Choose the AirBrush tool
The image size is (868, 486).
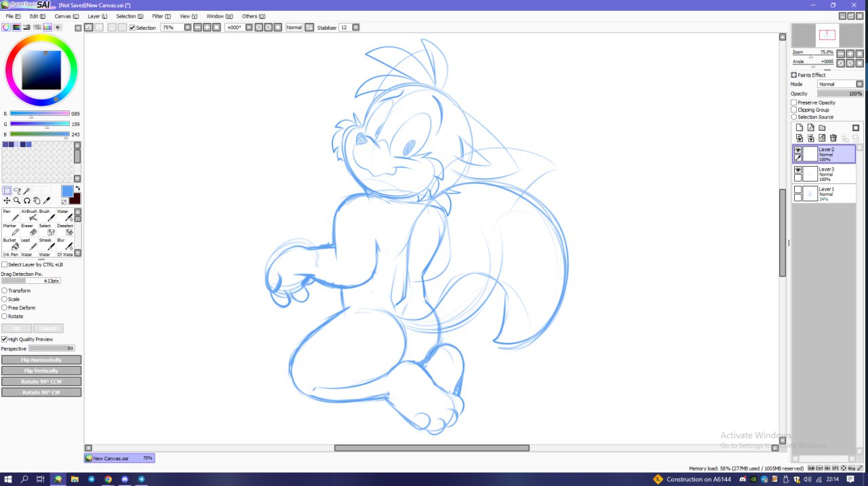tap(33, 218)
